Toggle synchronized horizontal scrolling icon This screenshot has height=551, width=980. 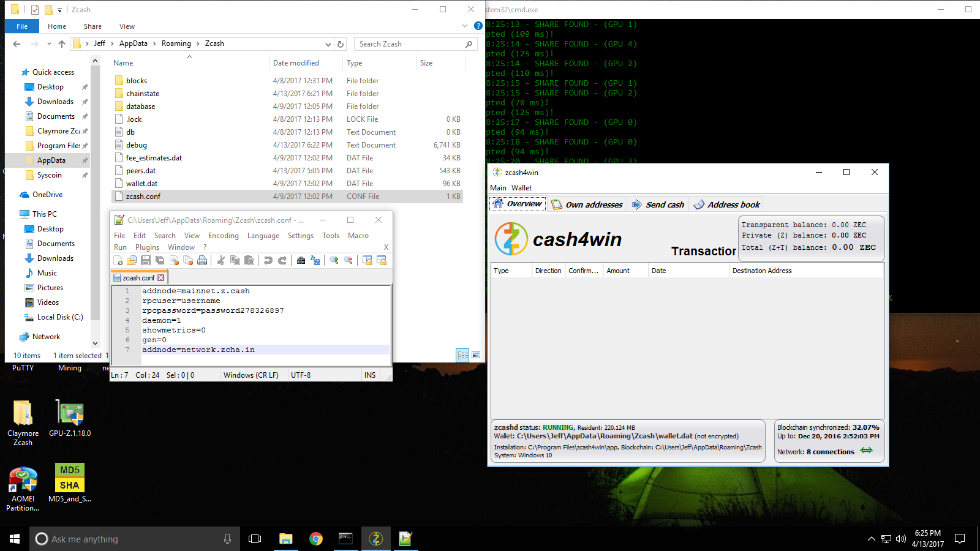[382, 261]
